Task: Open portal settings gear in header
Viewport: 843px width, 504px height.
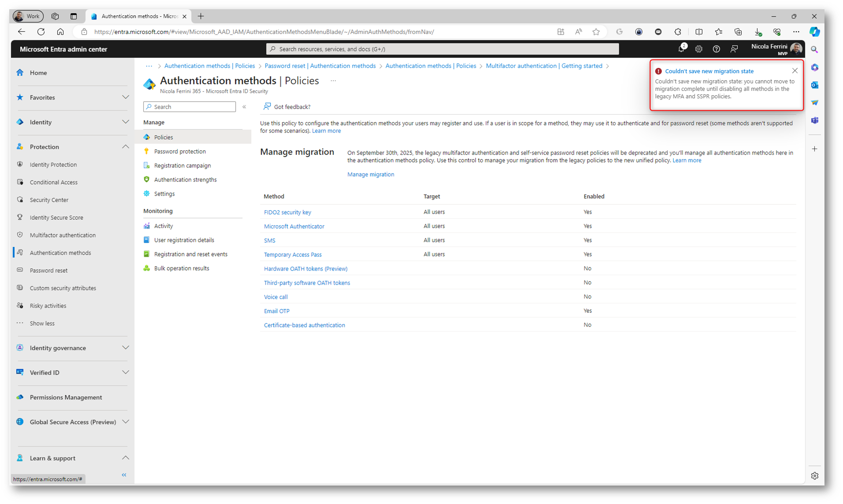Action: coord(698,49)
